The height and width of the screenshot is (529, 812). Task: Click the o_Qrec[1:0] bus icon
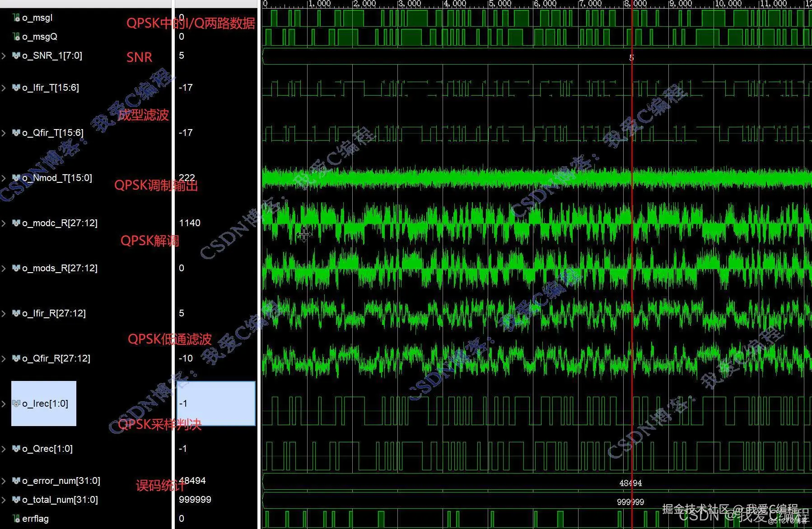click(x=16, y=449)
